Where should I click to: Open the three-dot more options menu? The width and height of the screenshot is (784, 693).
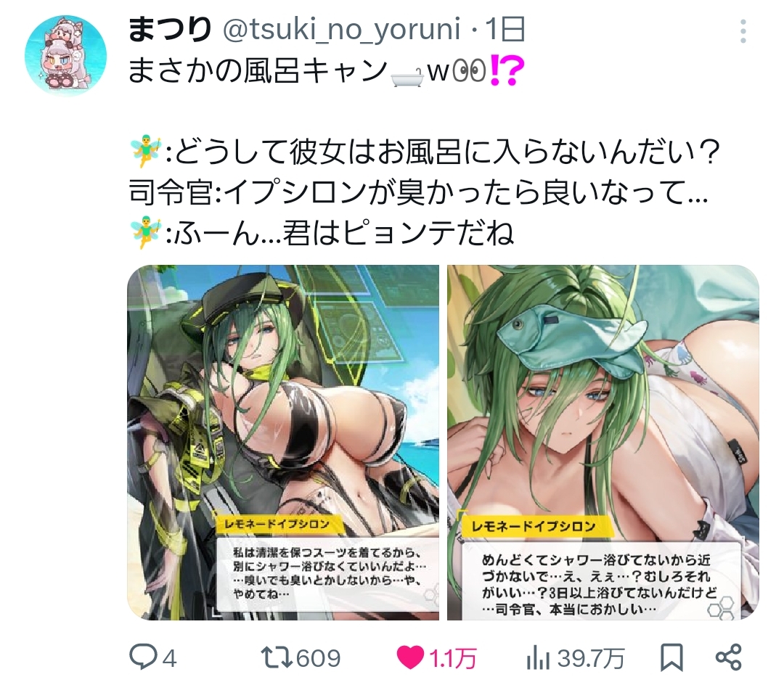[743, 31]
